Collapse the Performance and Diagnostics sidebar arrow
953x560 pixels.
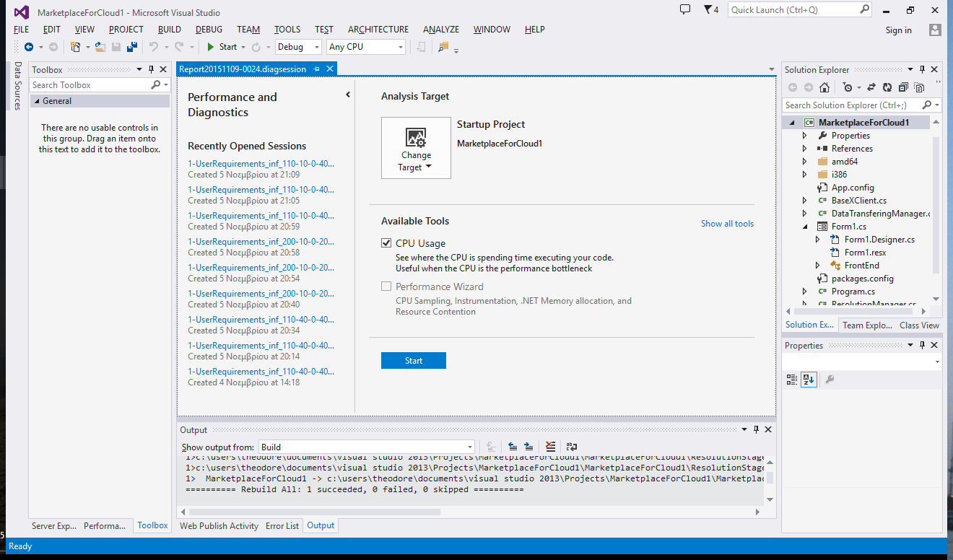pyautogui.click(x=347, y=95)
